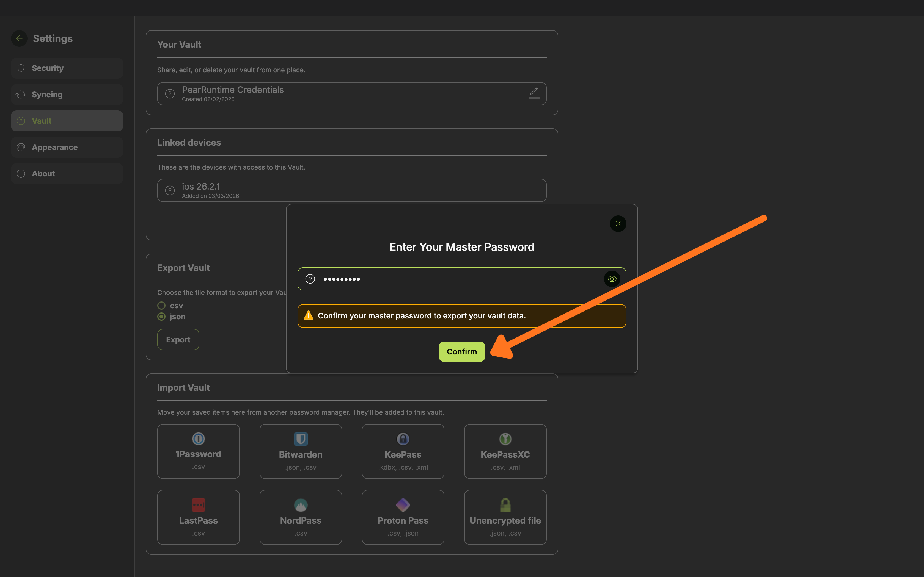Click the Syncing sidebar icon
This screenshot has height=577, width=924.
21,94
